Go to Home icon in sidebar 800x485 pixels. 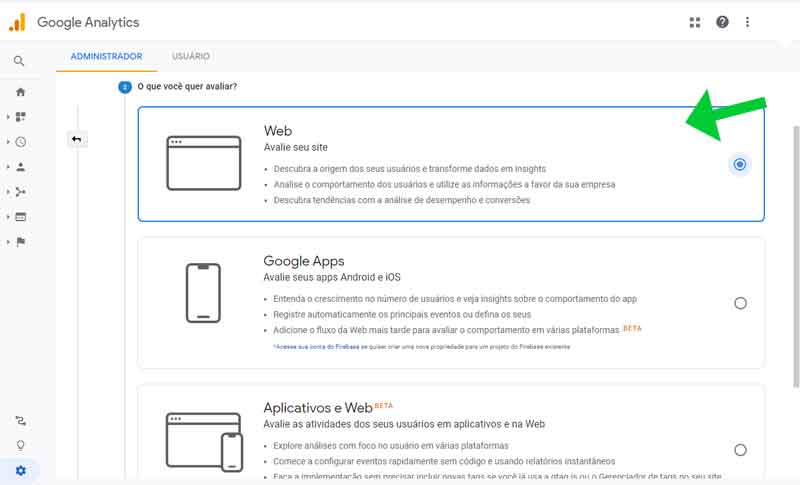20,92
